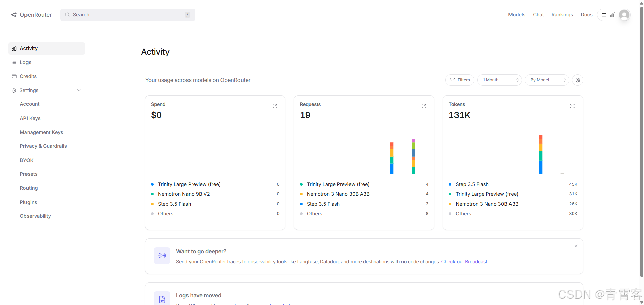Screen dimensions: 644x305
Task: Click the $0 spend total
Action: click(156, 115)
